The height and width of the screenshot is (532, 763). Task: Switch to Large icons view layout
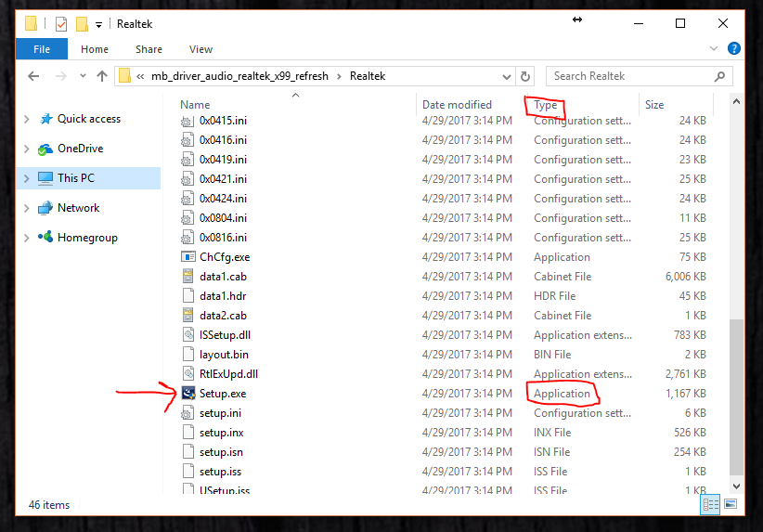pos(731,504)
